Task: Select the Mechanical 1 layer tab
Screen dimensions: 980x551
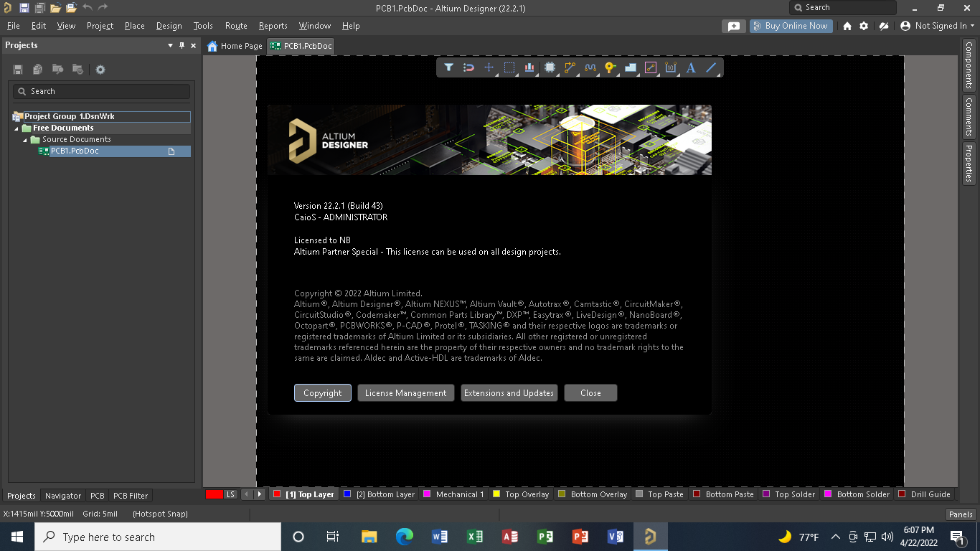Action: pos(454,494)
